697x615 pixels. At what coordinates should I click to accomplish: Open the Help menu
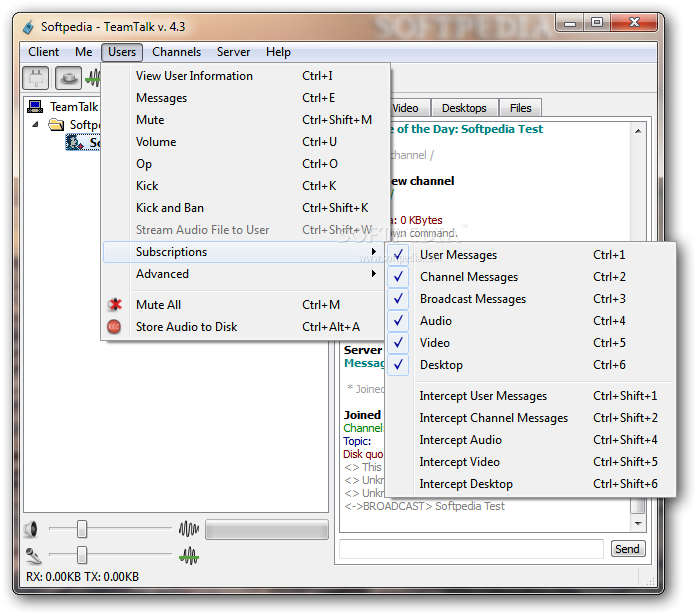click(x=278, y=52)
